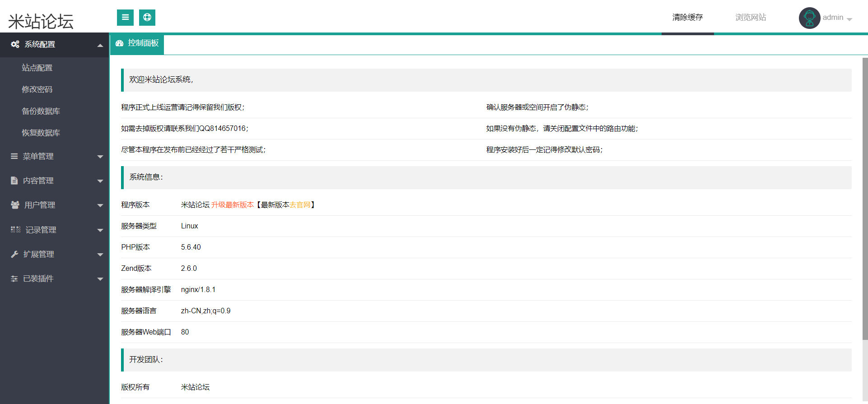
Task: Click the wrench icon beside 扩展管理
Action: [x=14, y=254]
